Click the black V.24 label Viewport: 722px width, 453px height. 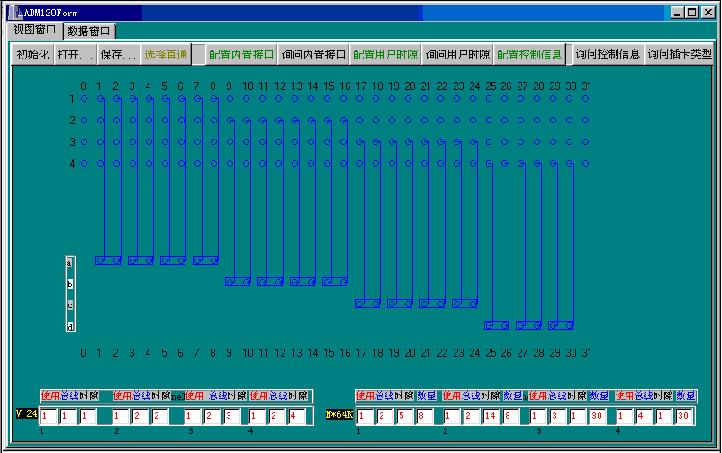pos(25,414)
